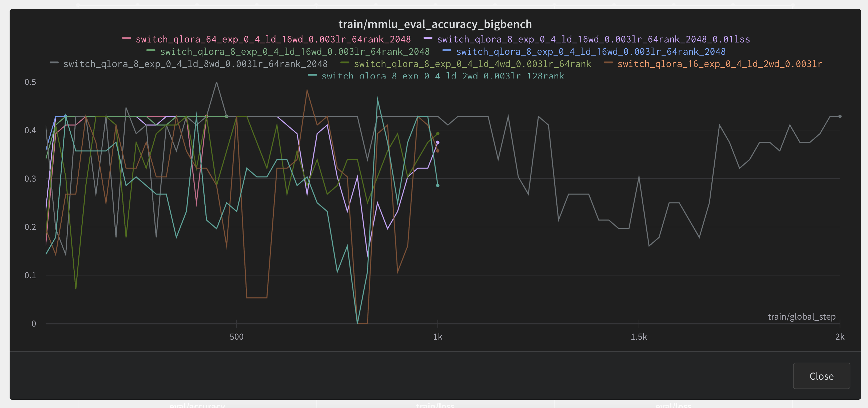Select the olive 4wd_0.003lr_64rank legend entry

coord(472,64)
